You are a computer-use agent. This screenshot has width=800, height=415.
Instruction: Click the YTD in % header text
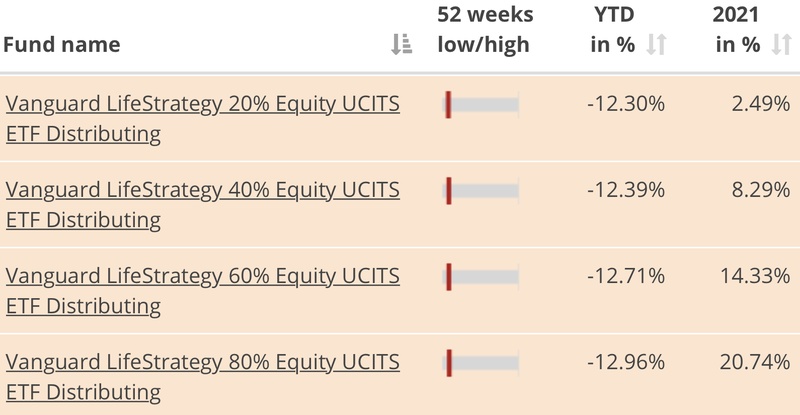(613, 30)
